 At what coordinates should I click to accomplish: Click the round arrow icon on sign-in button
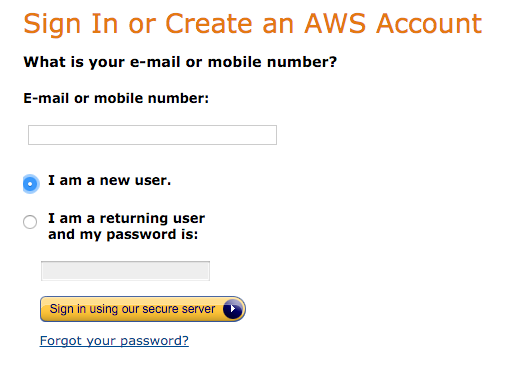(233, 309)
